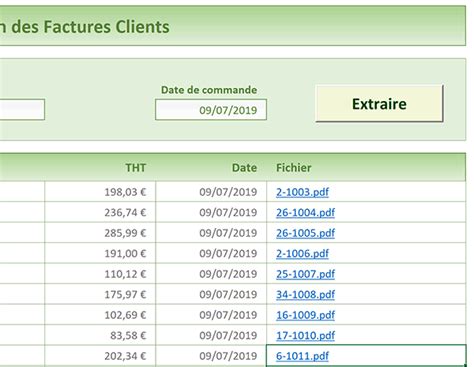
Task: Open the 26-1004.pdf invoice link
Action: (x=305, y=213)
